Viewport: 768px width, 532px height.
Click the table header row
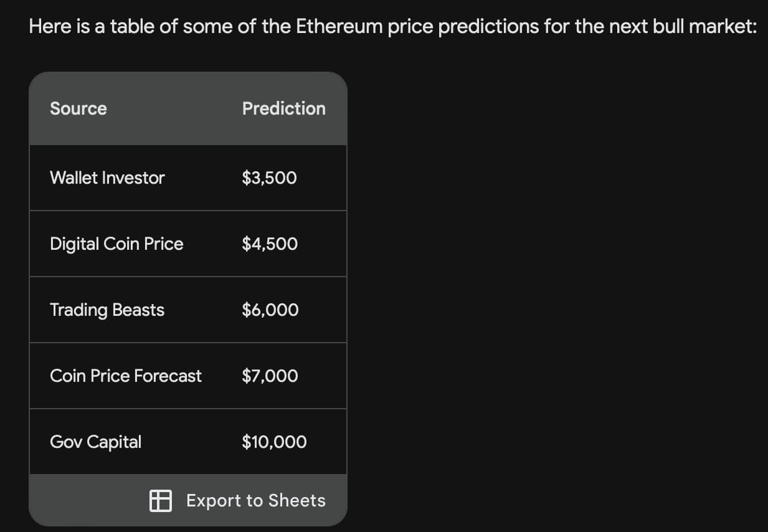[188, 108]
